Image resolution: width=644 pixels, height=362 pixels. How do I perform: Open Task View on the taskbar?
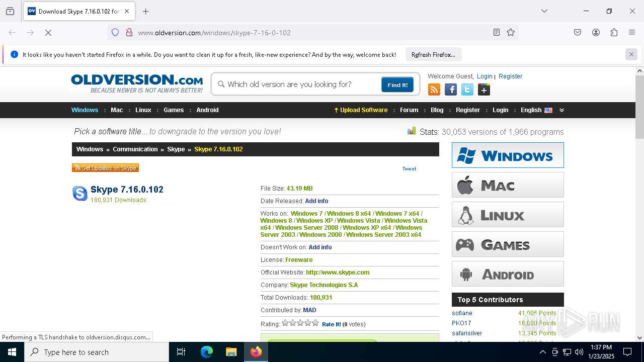pyautogui.click(x=181, y=352)
